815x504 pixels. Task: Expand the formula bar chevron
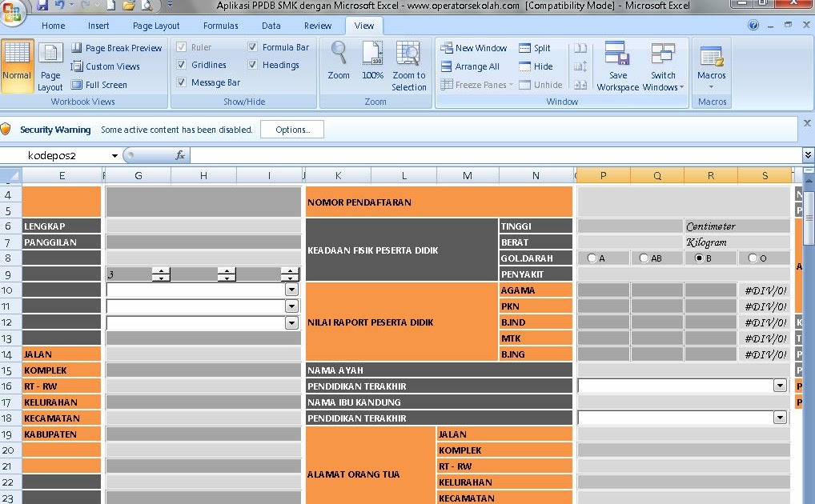808,155
